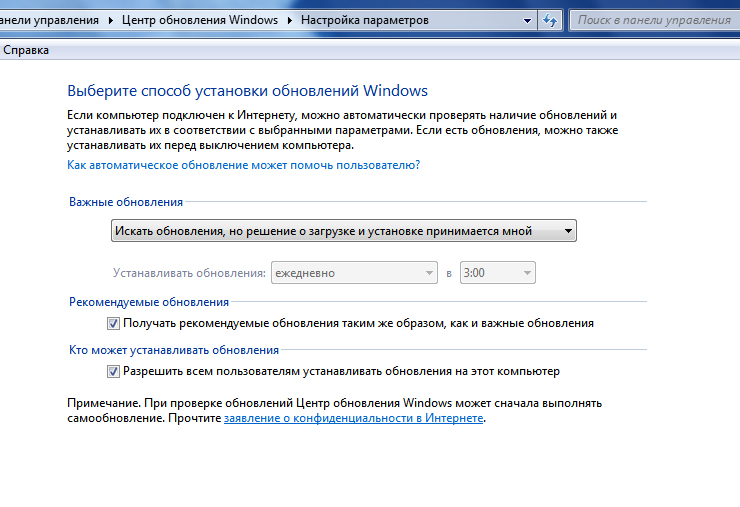Viewport: 740px width, 507px height.
Task: Click the refresh icon beside the address bar
Action: click(550, 20)
